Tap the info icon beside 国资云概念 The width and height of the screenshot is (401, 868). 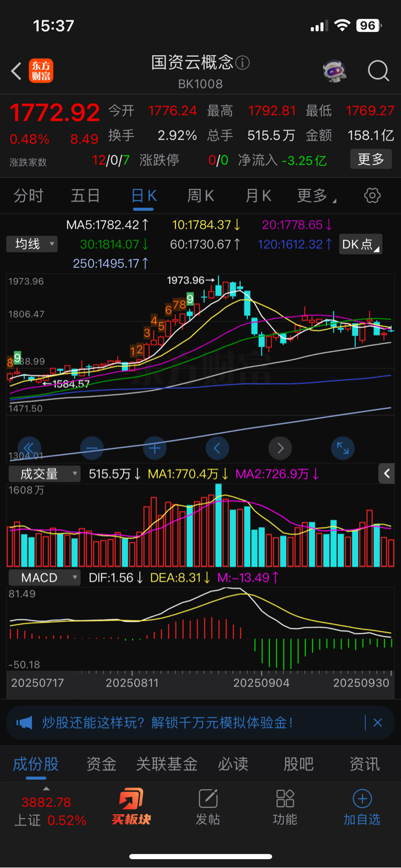(242, 63)
